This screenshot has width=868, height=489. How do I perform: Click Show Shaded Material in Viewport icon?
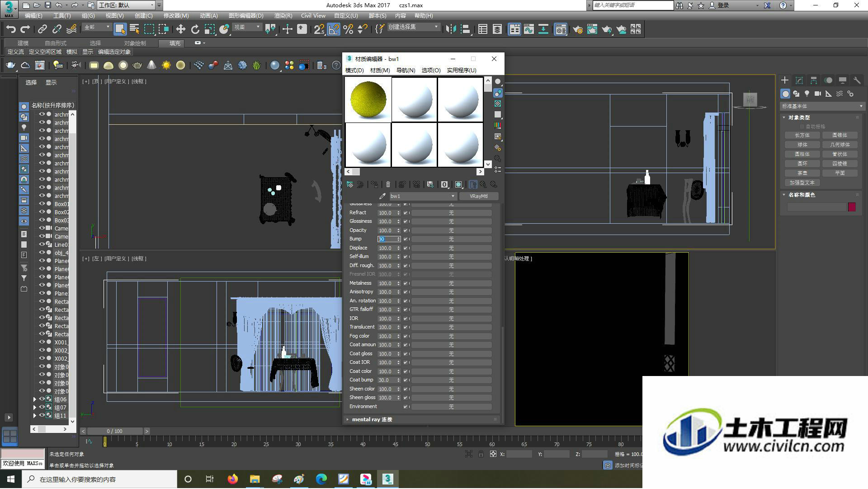pyautogui.click(x=458, y=184)
